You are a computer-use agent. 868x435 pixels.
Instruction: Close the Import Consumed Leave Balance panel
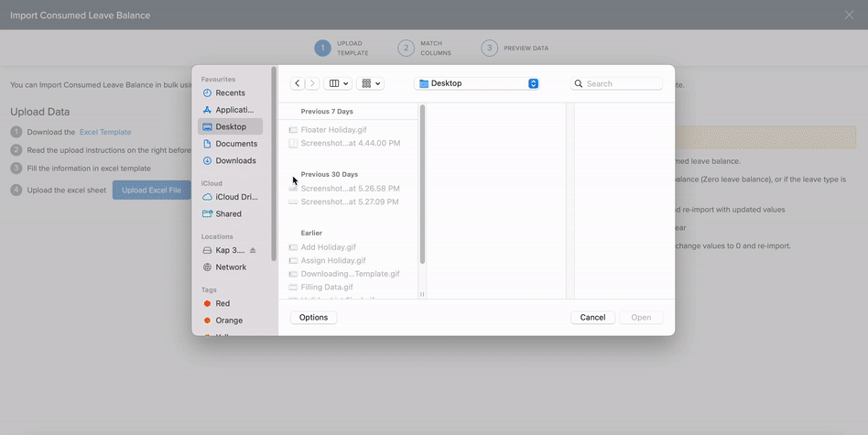click(849, 15)
